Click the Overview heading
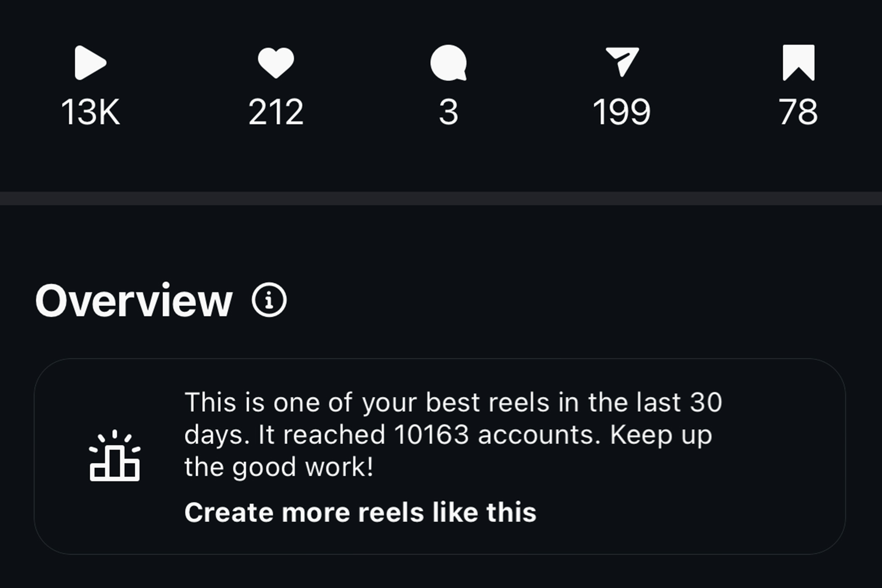 (x=134, y=301)
